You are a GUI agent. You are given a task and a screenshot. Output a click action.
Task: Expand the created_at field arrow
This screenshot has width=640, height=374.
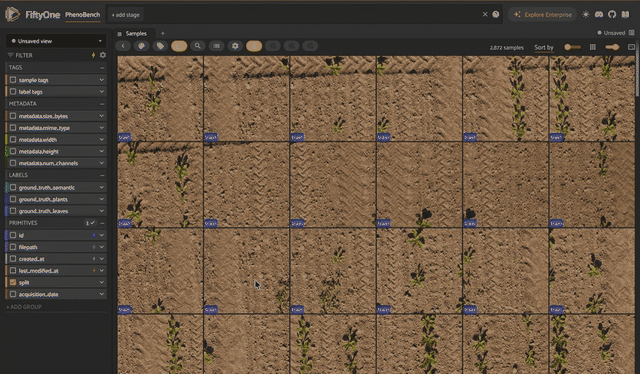click(x=102, y=259)
